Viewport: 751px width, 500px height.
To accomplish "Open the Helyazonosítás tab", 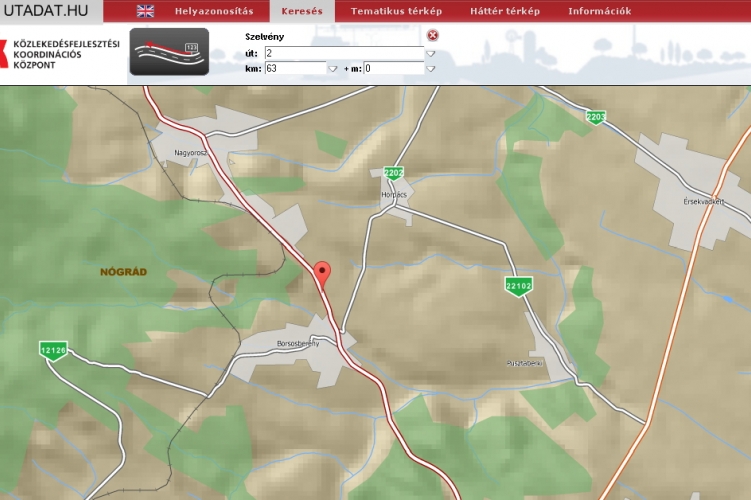I will point(214,11).
